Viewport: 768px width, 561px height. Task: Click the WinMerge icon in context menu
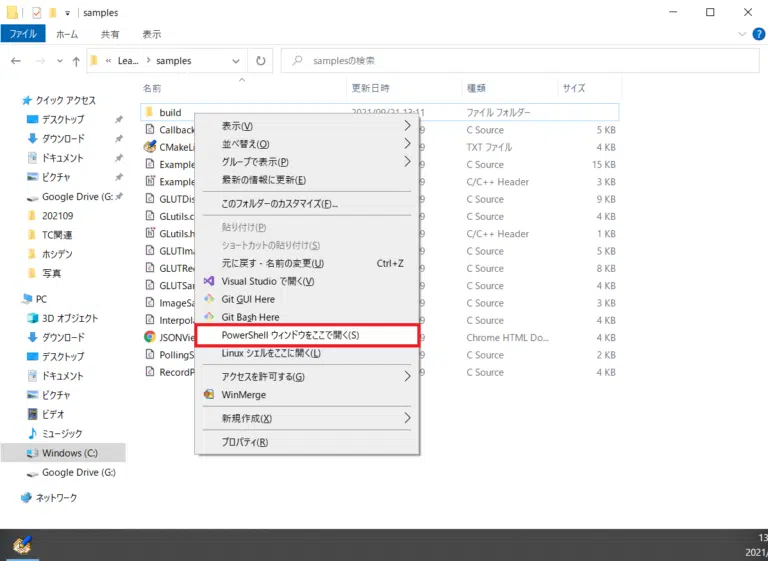coord(209,395)
